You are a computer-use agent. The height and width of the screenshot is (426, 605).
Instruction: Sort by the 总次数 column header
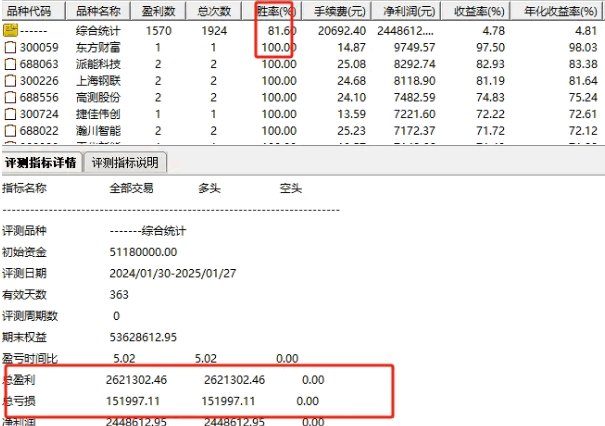click(x=214, y=11)
